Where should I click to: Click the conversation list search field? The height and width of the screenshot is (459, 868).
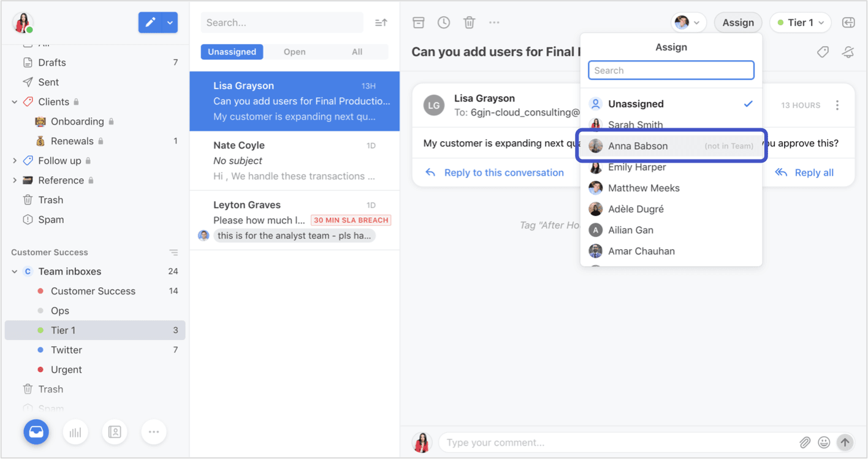[x=282, y=23]
